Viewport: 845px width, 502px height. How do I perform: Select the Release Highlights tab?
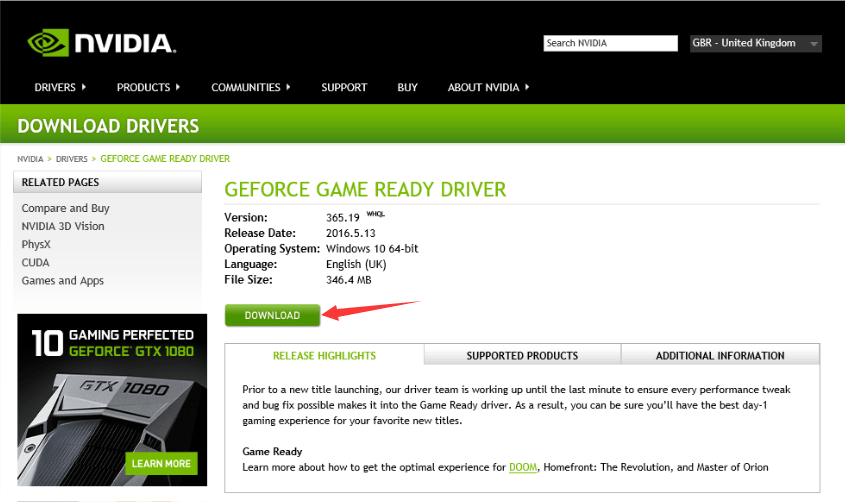tap(324, 355)
